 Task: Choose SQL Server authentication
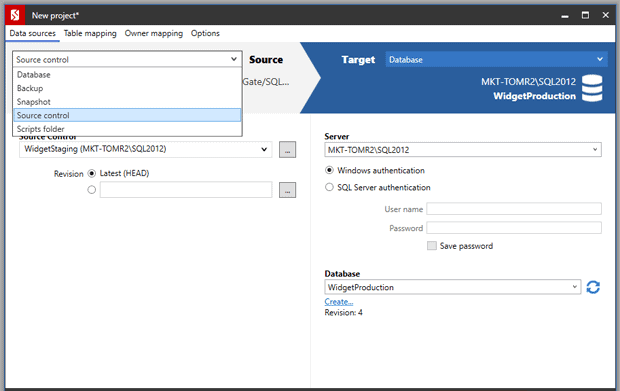click(329, 187)
